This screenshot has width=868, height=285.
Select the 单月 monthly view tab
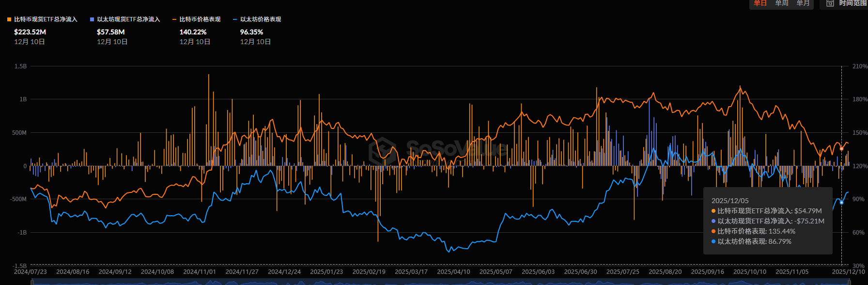(x=803, y=3)
